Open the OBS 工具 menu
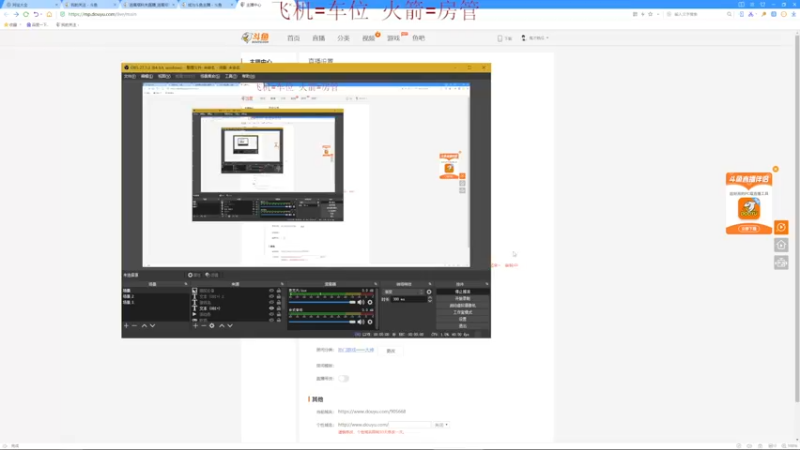 click(231, 77)
